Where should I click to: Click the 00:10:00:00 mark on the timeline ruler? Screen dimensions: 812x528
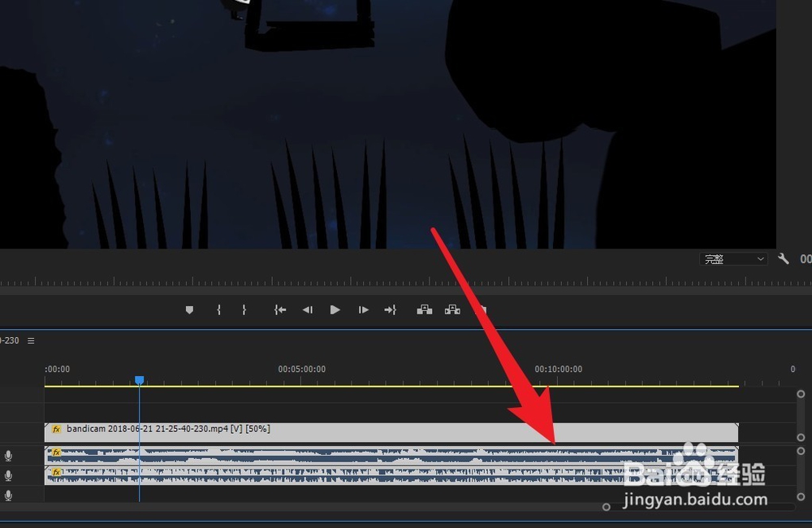pos(559,369)
